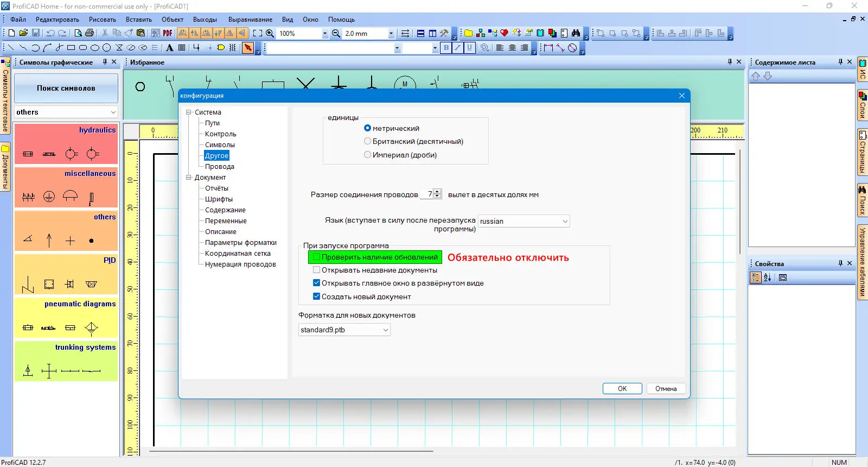Confirm the configuration with OK
Screen dimensions: 868x467
[x=622, y=388]
